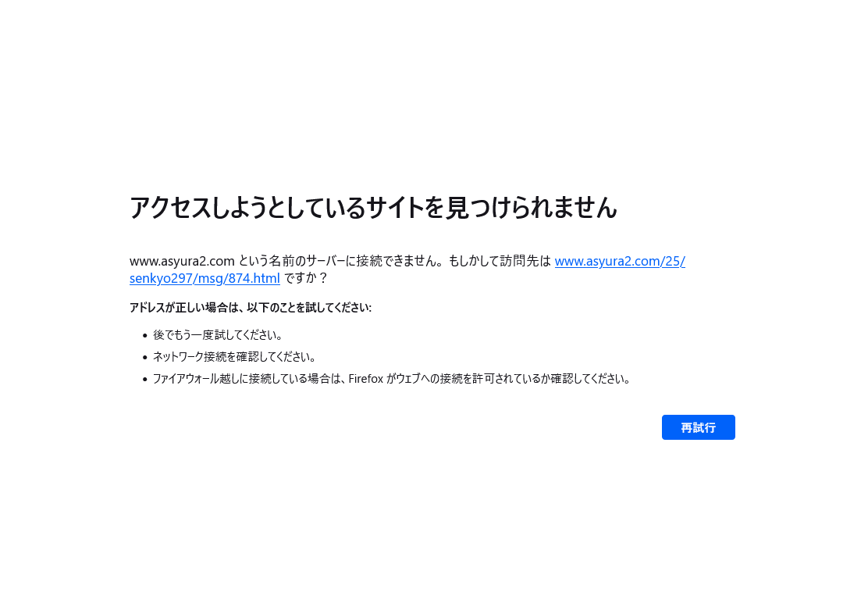This screenshot has width=868, height=614.
Task: Click the ですか？ text after the link
Action: pyautogui.click(x=306, y=278)
